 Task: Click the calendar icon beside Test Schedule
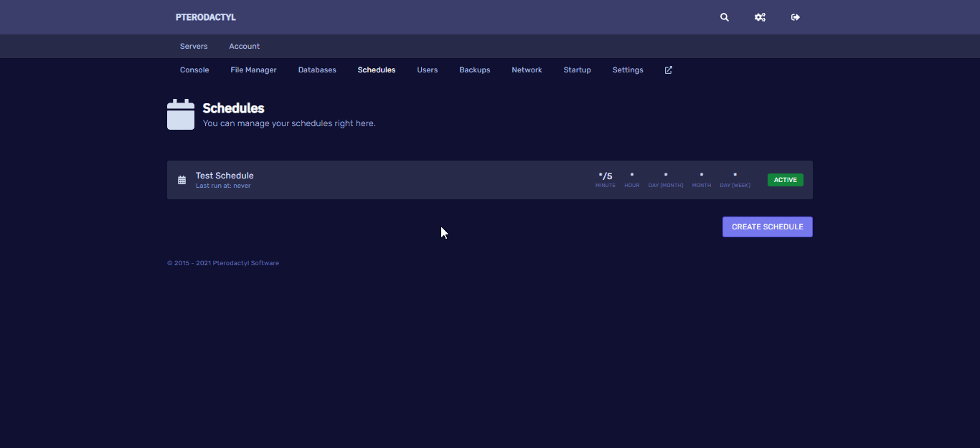tap(182, 180)
